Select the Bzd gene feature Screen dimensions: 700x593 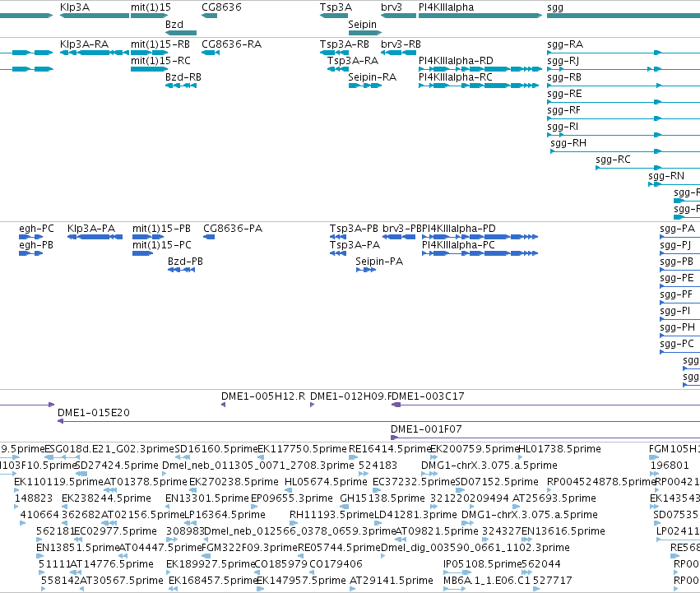(x=181, y=33)
